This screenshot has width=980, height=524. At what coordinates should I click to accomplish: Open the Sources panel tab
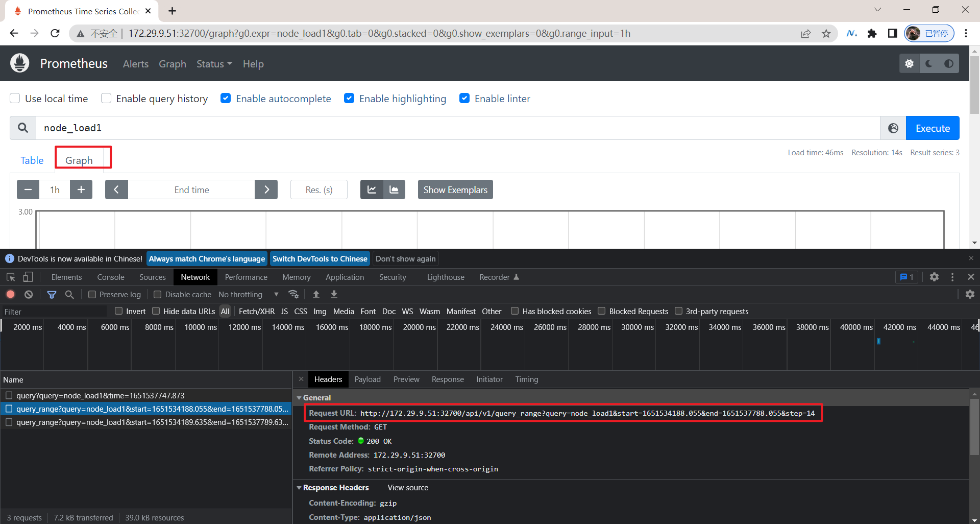coord(153,277)
